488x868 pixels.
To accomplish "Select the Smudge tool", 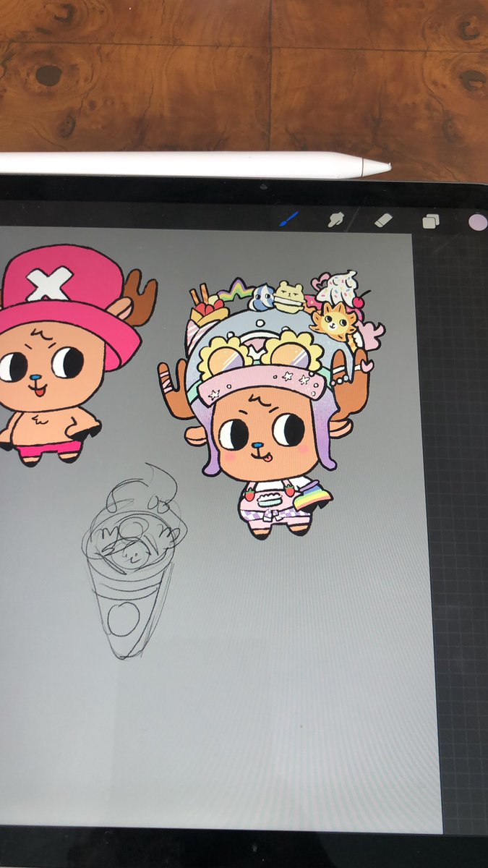I will click(336, 219).
